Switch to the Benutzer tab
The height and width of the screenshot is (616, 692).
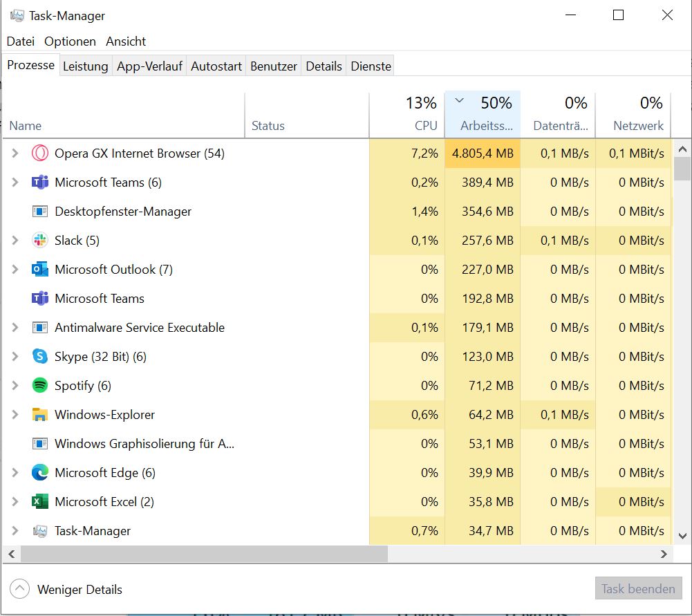(274, 66)
